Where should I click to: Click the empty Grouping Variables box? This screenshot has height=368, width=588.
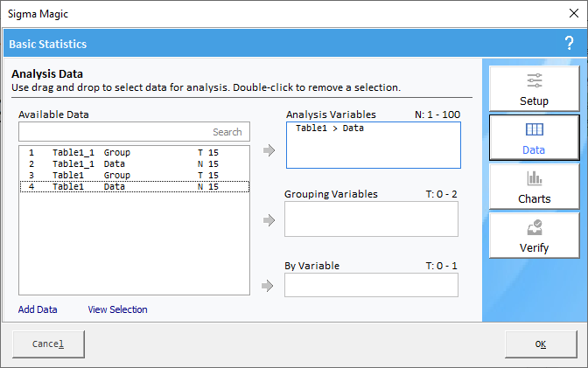tap(371, 219)
